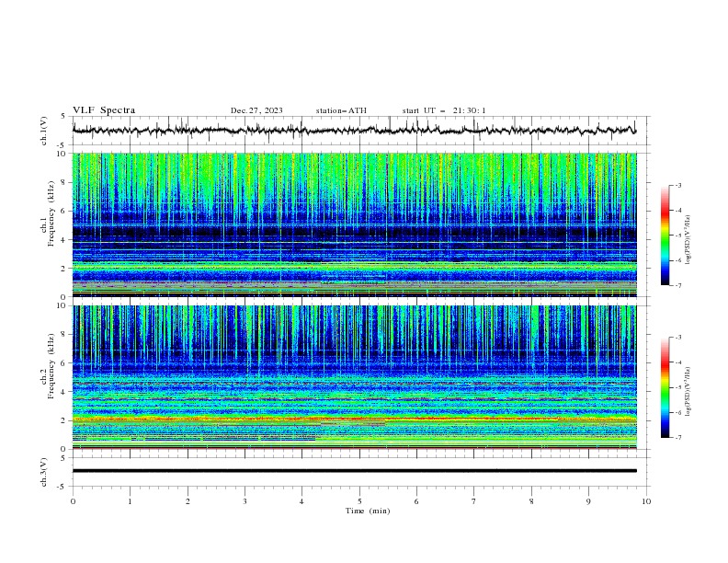Click the ch.1 voltage waveform trace

[x=354, y=130]
